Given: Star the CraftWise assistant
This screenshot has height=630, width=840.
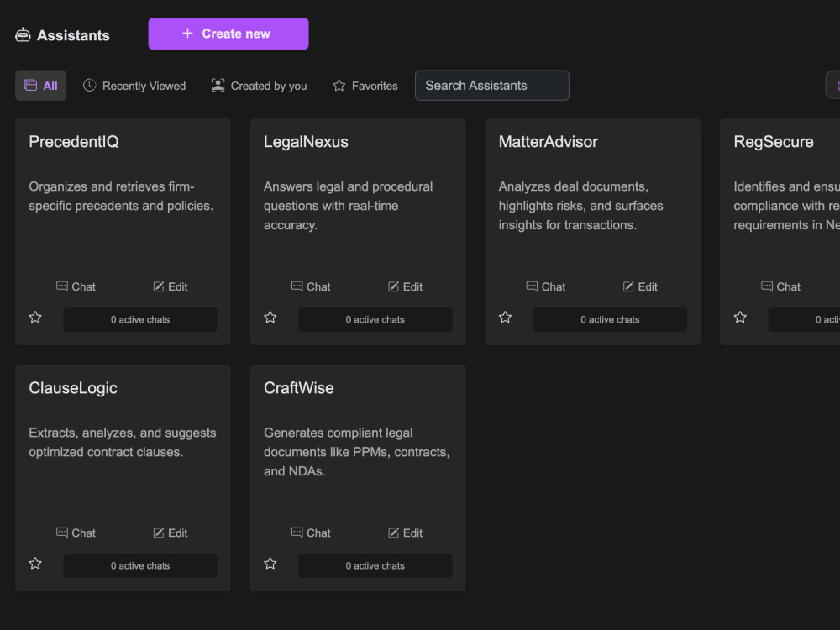Looking at the screenshot, I should 270,564.
